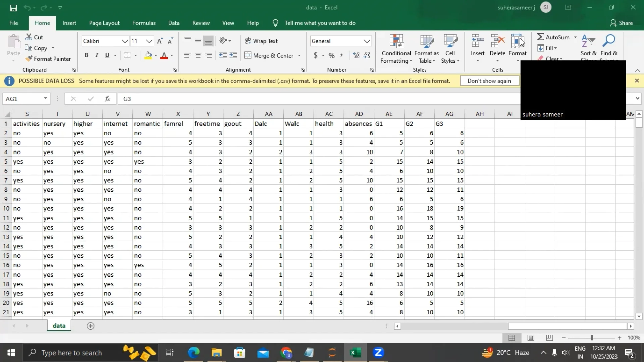Click the Format Painter brush icon
Viewport: 644px width, 362px height.
click(29, 59)
